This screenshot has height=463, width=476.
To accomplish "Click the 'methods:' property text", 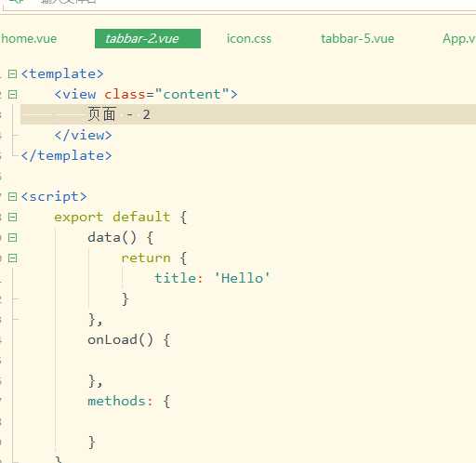I will [x=120, y=402].
